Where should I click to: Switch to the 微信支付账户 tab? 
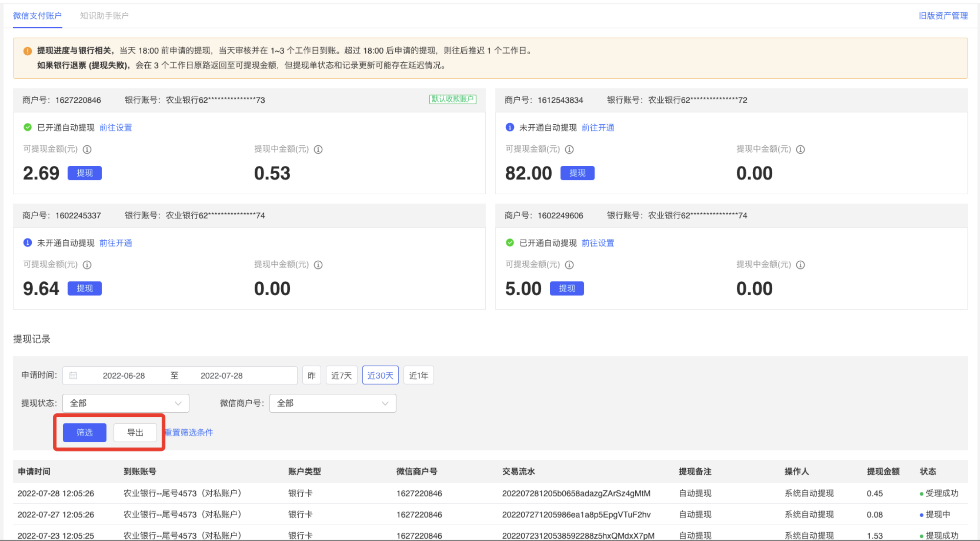(x=37, y=16)
